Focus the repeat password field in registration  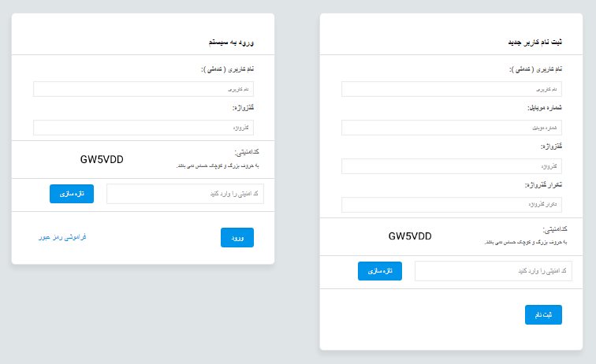pyautogui.click(x=452, y=205)
